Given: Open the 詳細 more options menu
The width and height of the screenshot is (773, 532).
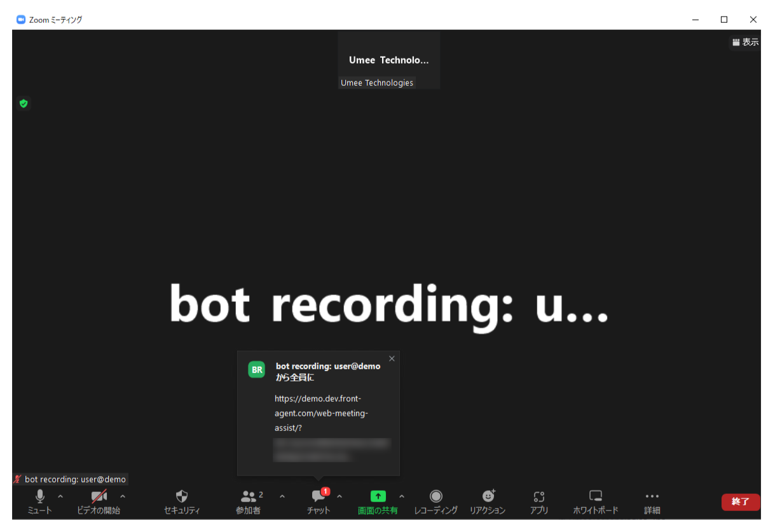Looking at the screenshot, I should (x=652, y=496).
